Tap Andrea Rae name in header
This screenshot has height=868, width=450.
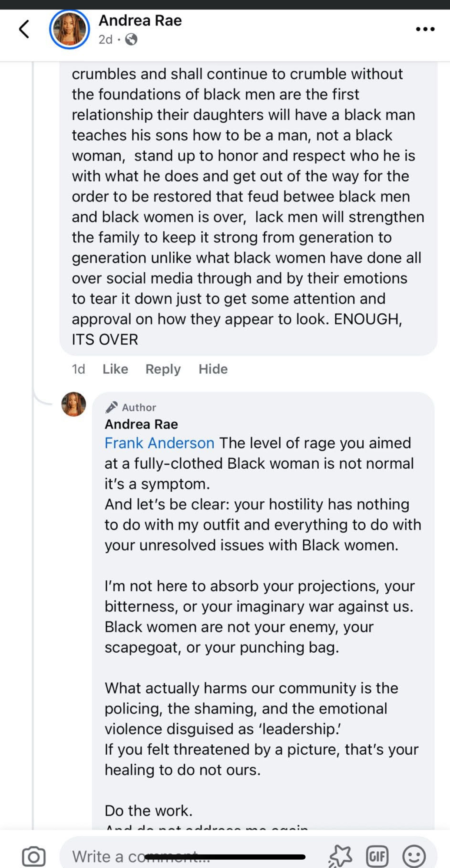140,20
